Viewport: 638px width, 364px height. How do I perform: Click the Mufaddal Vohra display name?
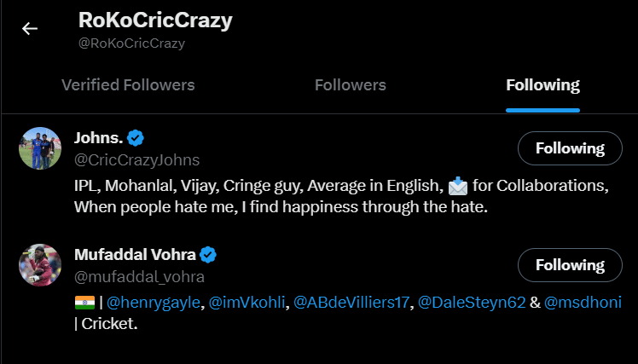[134, 254]
